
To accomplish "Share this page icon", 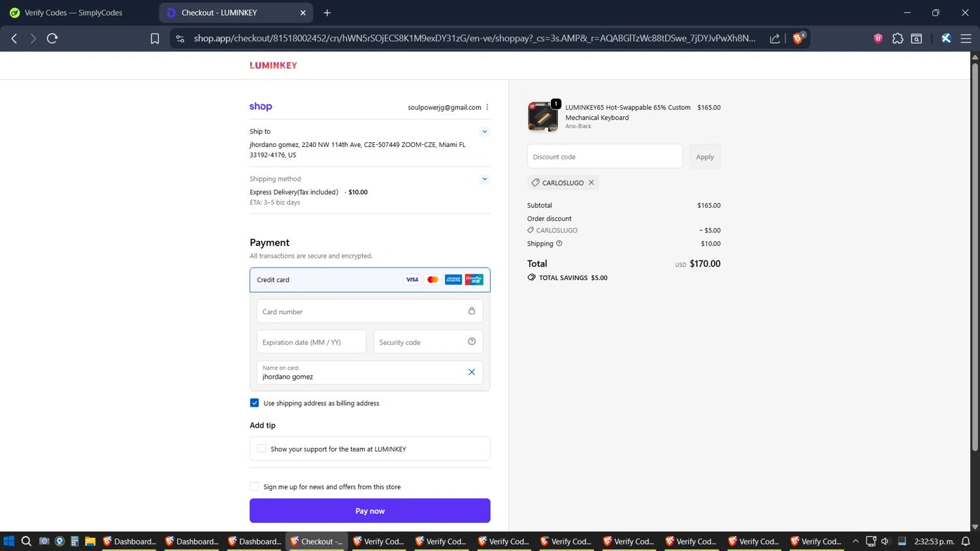I will click(x=775, y=39).
